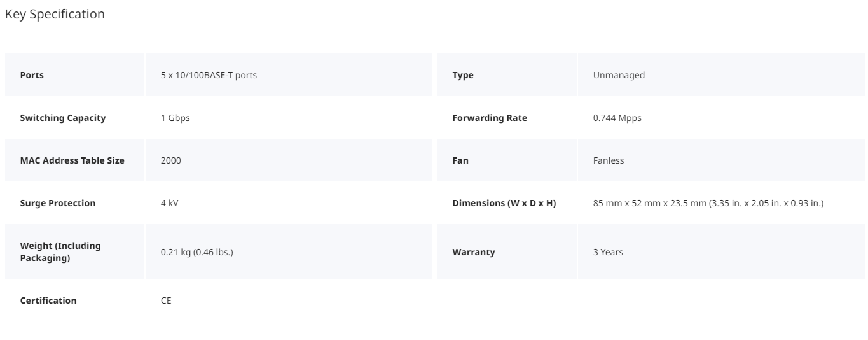Select the Surge Protection label
The width and height of the screenshot is (868, 340).
58,203
